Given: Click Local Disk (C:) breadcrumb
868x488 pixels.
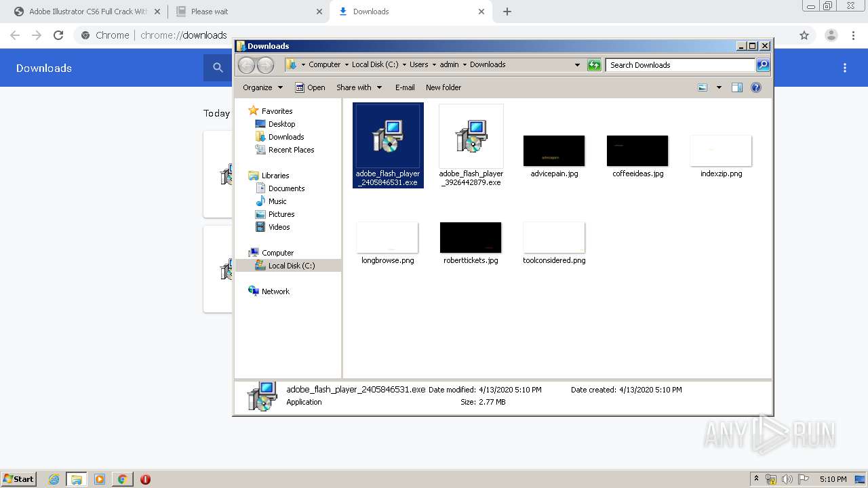Looking at the screenshot, I should coord(375,65).
